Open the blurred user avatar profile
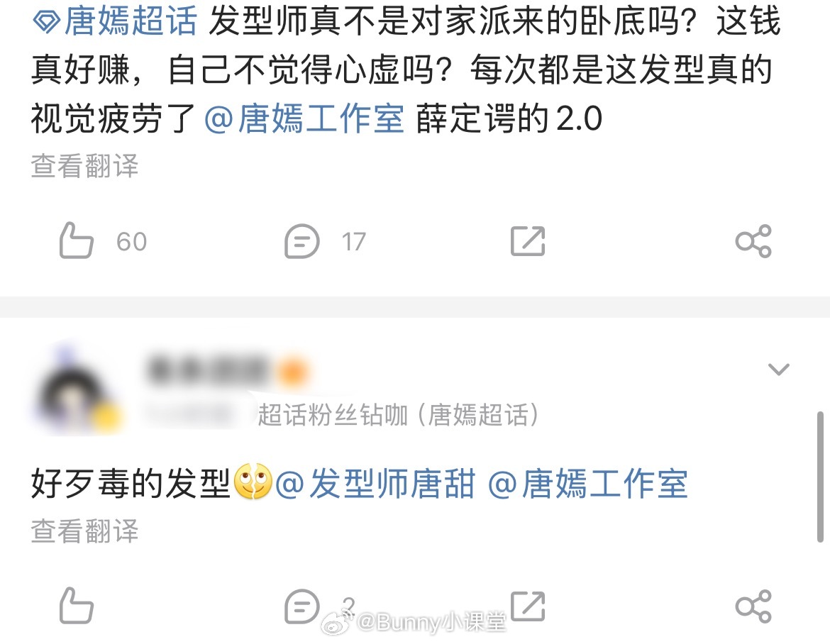The height and width of the screenshot is (644, 830). (77, 391)
